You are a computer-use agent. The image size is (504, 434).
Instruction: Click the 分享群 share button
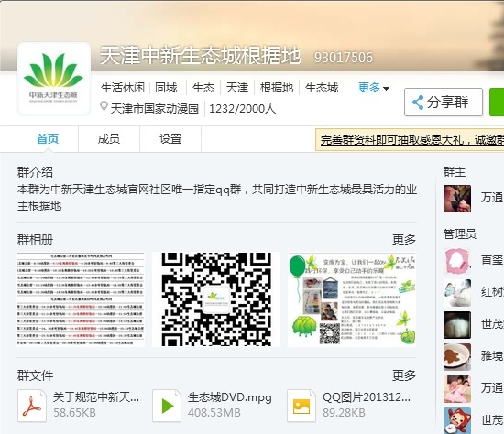pos(444,103)
